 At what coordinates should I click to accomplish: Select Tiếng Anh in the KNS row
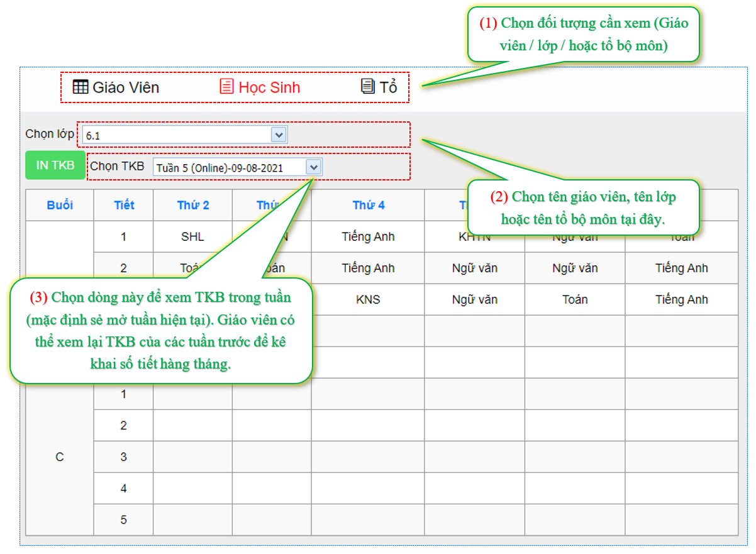click(x=682, y=299)
